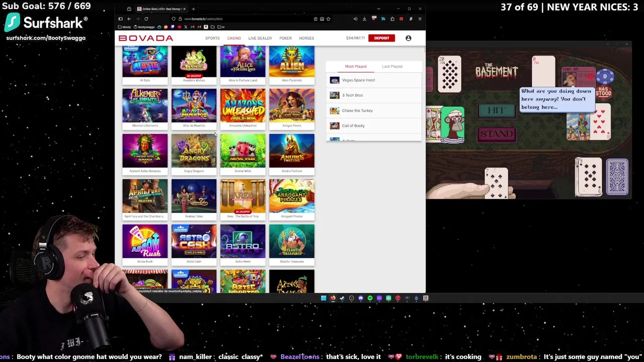Click the red DEPOSIT button
This screenshot has height=362, width=644.
tap(381, 38)
